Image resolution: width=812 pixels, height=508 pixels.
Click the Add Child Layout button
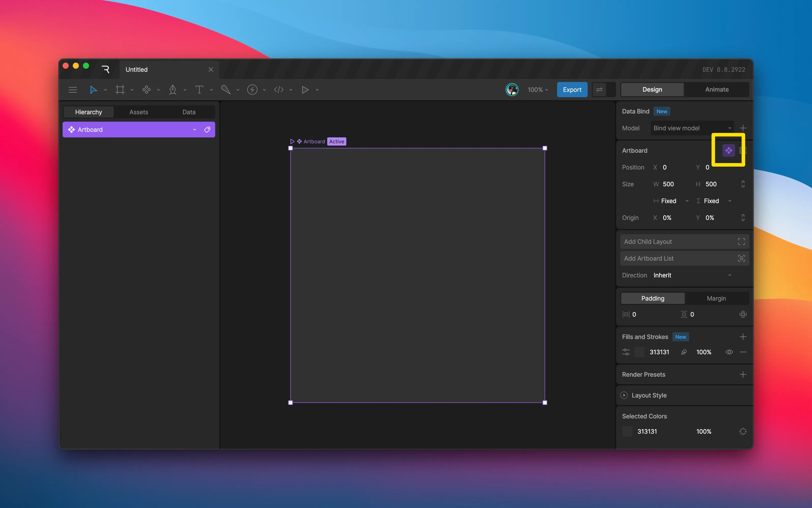click(x=684, y=242)
